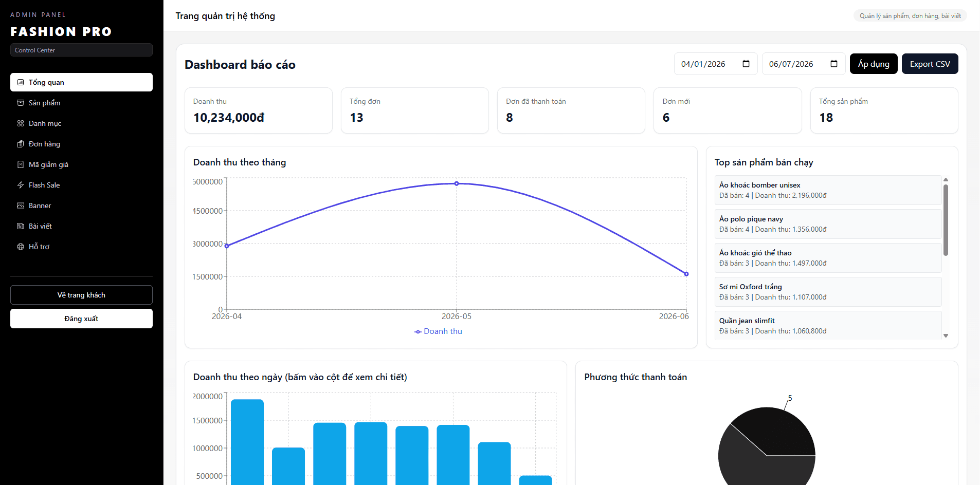
Task: Navigate to Đơn hàng page
Action: pos(81,144)
